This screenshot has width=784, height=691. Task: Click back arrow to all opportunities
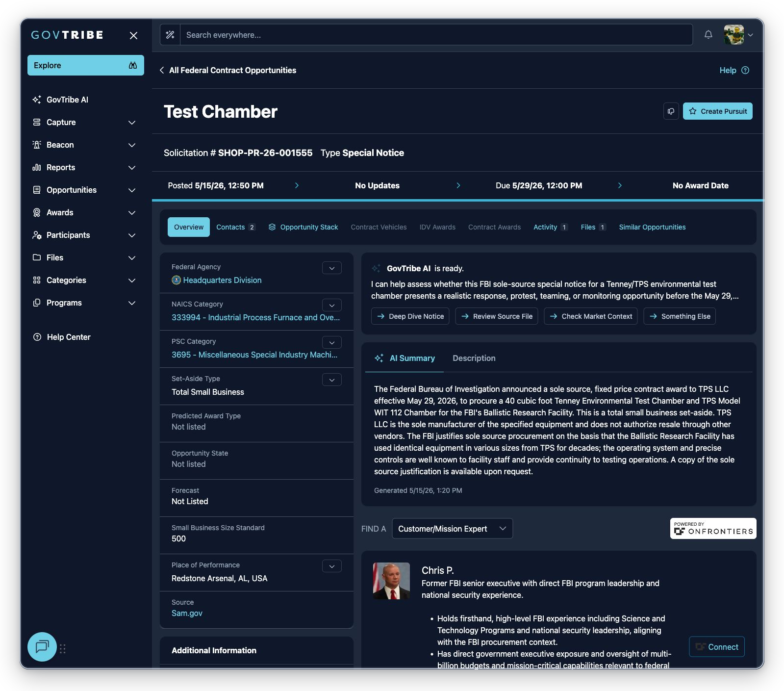point(162,70)
